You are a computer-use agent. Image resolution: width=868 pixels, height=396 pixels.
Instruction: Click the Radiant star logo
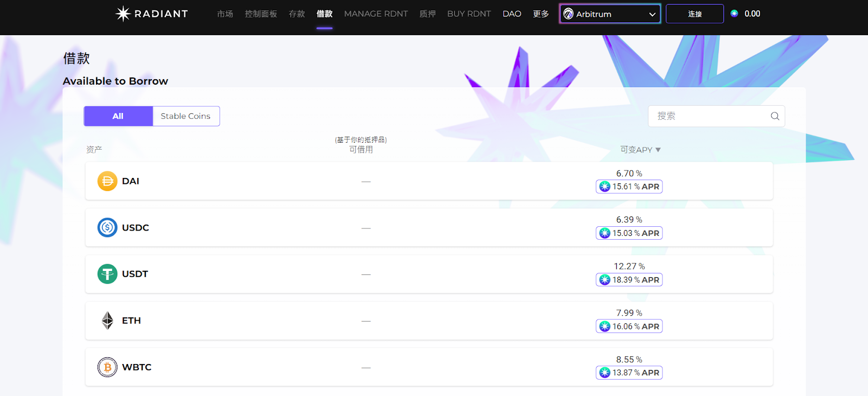click(x=123, y=14)
